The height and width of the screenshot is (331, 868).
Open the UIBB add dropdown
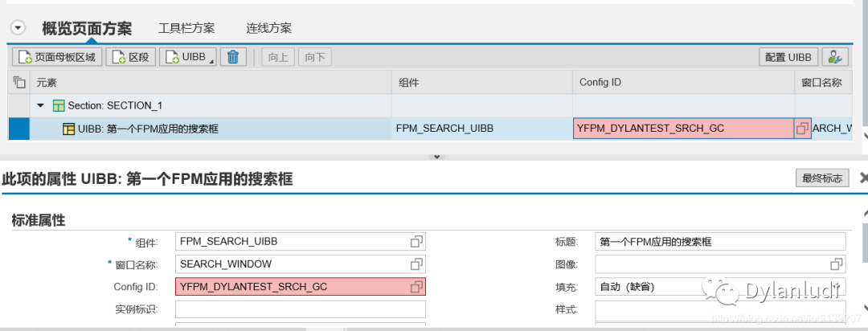[x=188, y=57]
